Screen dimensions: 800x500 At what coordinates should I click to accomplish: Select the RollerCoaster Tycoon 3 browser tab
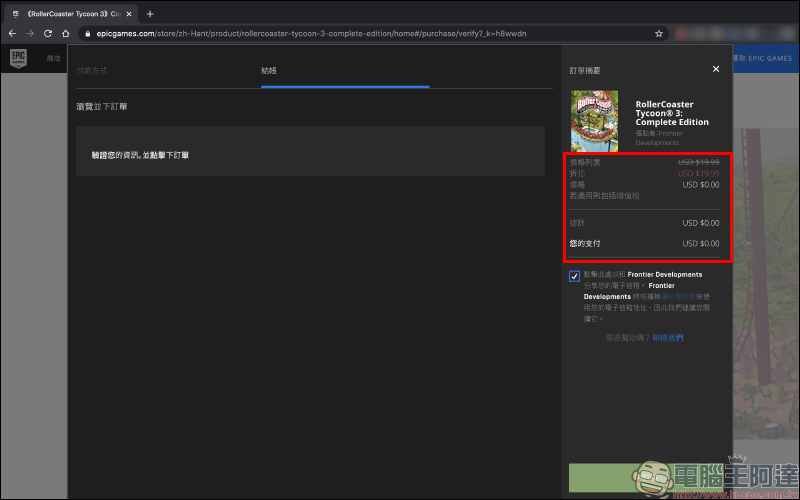click(x=71, y=14)
